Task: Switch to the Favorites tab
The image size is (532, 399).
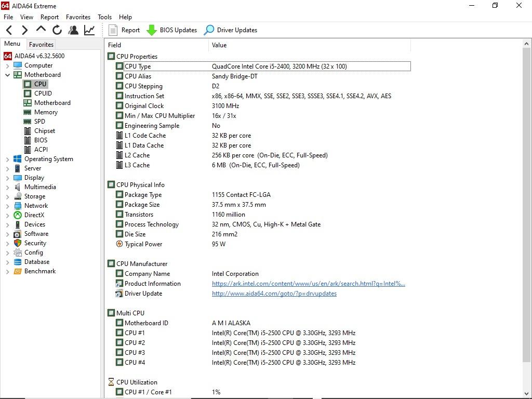Action: [x=41, y=45]
